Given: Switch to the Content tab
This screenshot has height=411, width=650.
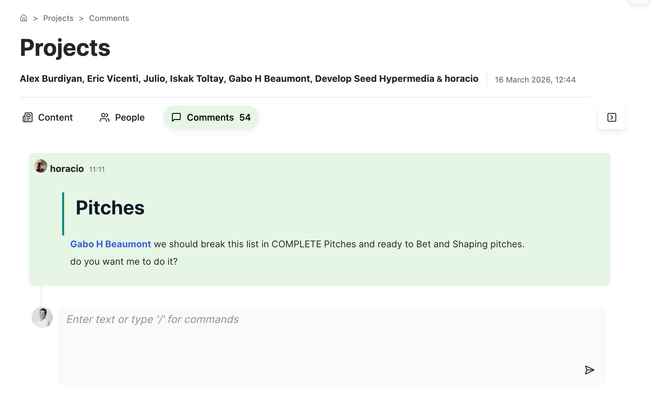Looking at the screenshot, I should click(x=47, y=117).
